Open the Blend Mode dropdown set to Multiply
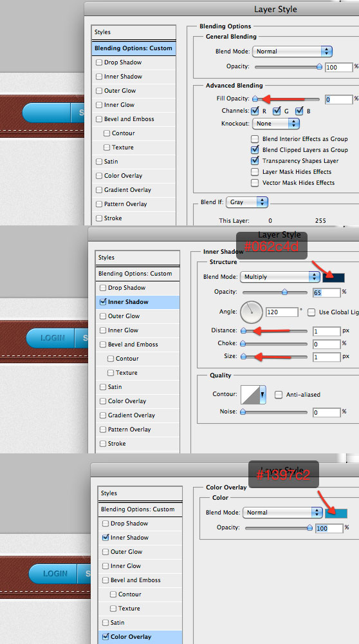Screen dimensions: 359x644 (280, 277)
